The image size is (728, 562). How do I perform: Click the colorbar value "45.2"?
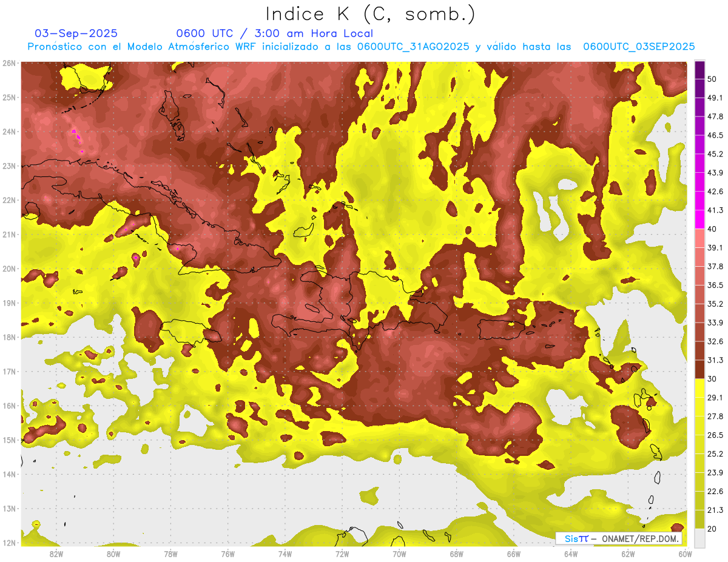715,154
